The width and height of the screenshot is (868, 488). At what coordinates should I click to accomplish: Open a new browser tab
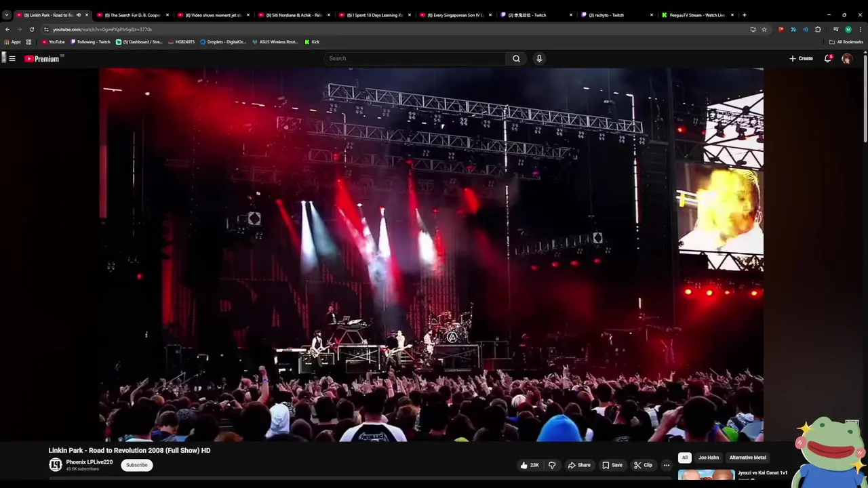tap(745, 15)
